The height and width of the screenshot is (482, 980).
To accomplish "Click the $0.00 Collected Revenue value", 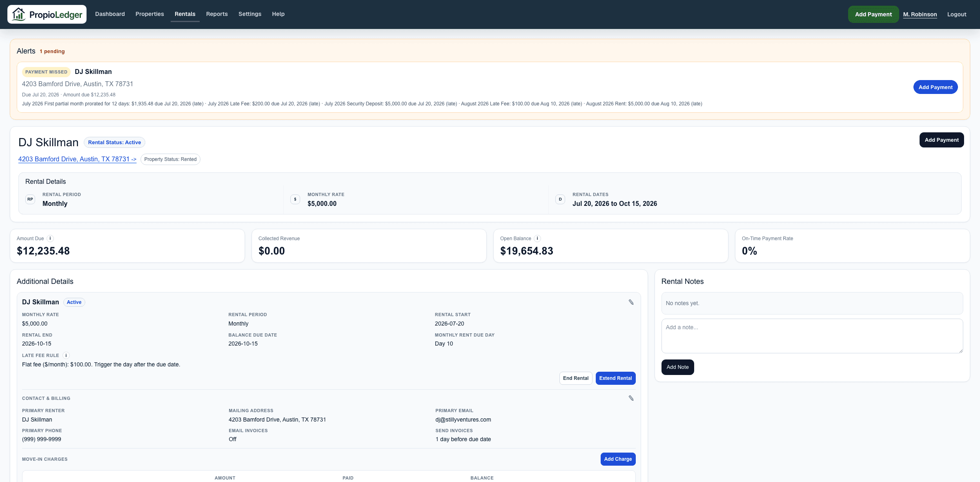I will pyautogui.click(x=272, y=251).
